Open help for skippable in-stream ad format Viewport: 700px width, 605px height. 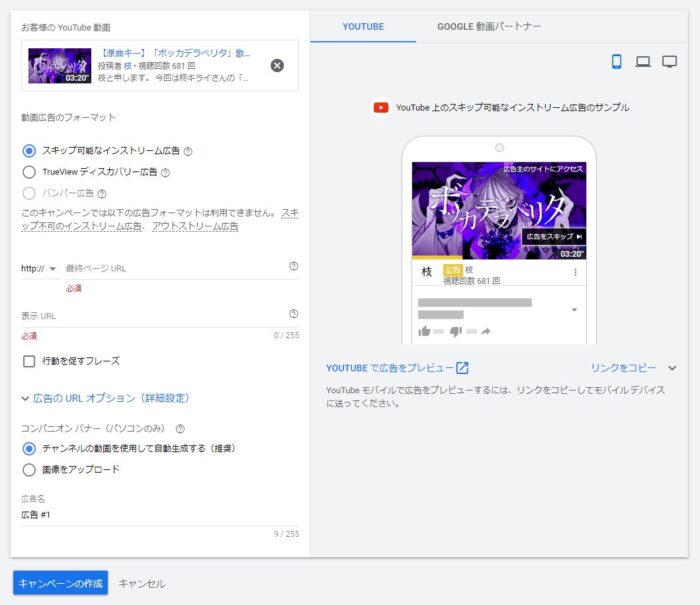pyautogui.click(x=188, y=151)
